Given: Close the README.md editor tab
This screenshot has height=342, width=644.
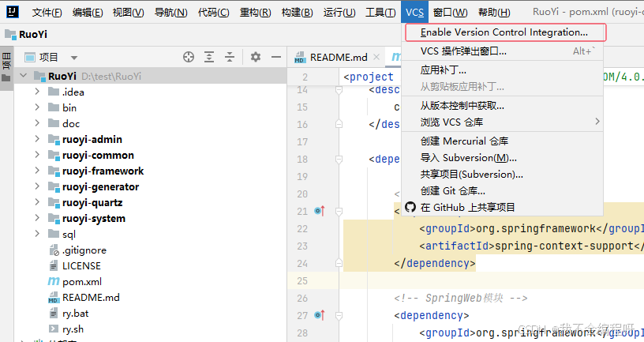Looking at the screenshot, I should pyautogui.click(x=376, y=57).
